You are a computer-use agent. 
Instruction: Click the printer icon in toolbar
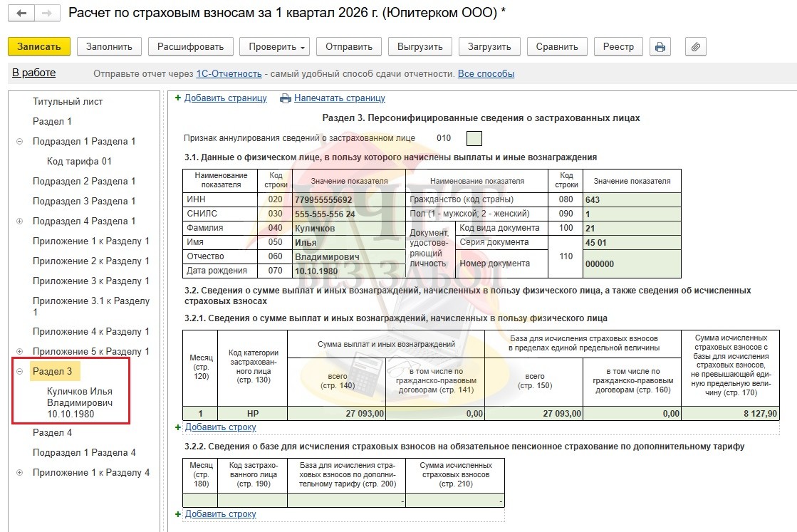(660, 47)
